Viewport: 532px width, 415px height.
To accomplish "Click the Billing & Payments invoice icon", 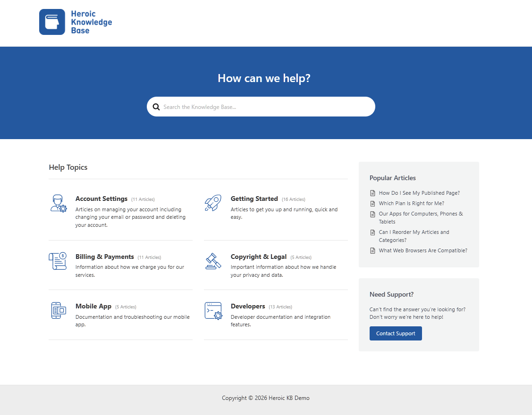I will (x=58, y=261).
